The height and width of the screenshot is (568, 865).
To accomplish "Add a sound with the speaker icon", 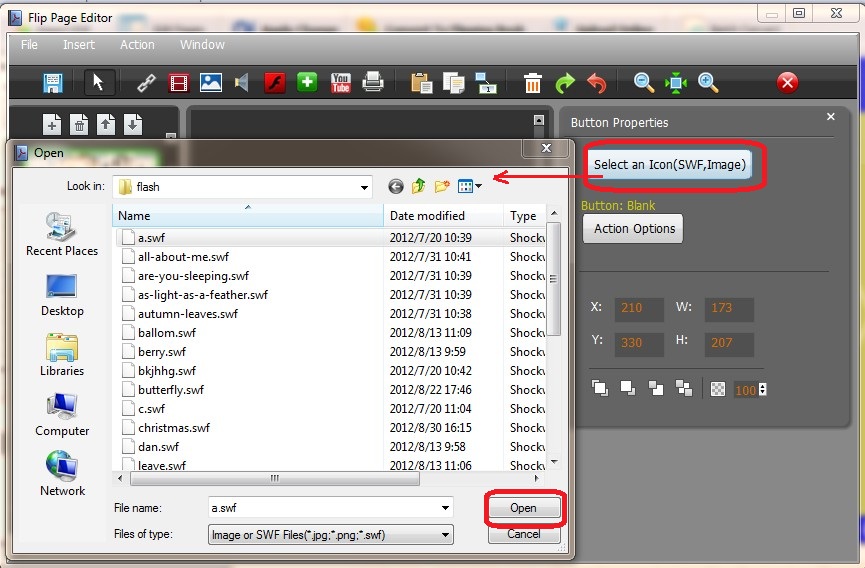I will [241, 83].
